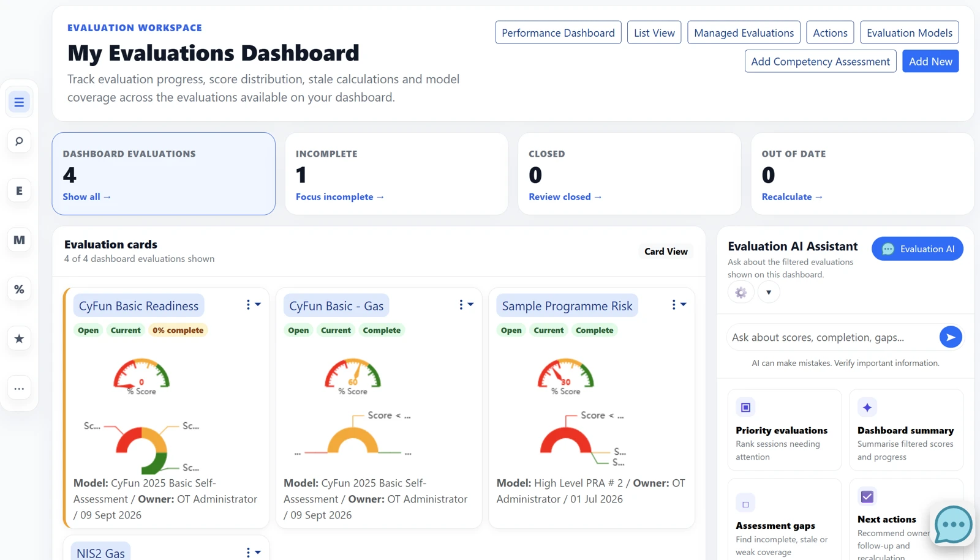Screen dimensions: 980x560
Task: Open the E sidebar icon
Action: 19,191
